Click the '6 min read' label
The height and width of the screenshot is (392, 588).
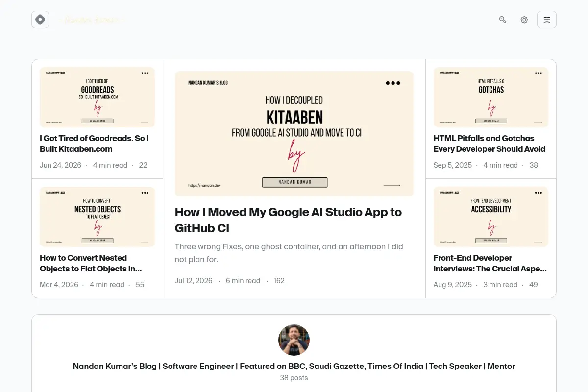click(x=243, y=281)
